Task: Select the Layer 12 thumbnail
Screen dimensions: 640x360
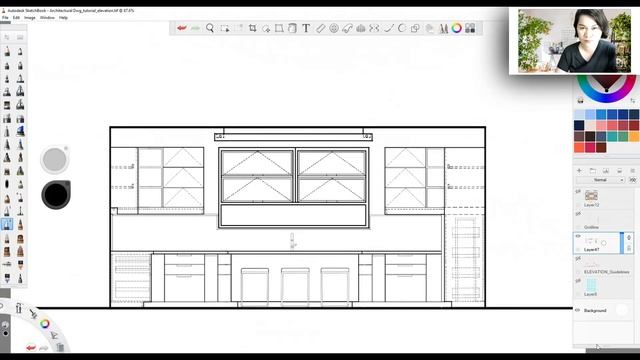Action: 591,195
